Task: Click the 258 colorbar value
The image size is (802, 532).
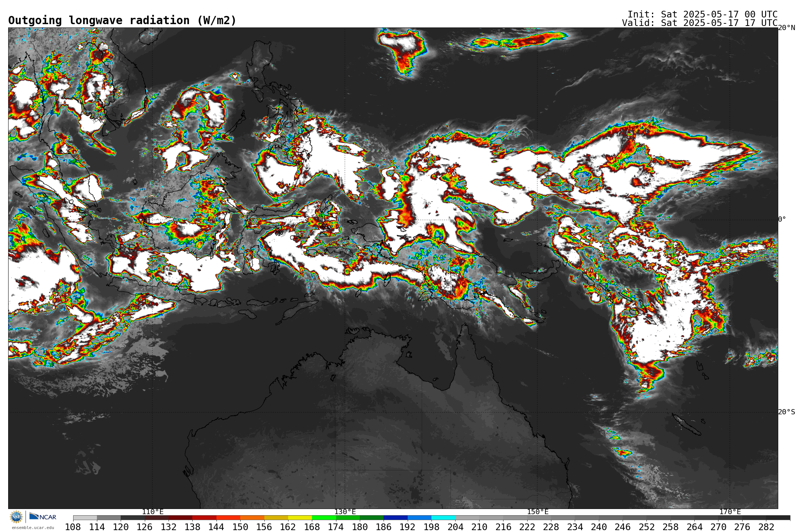Action: pyautogui.click(x=671, y=527)
